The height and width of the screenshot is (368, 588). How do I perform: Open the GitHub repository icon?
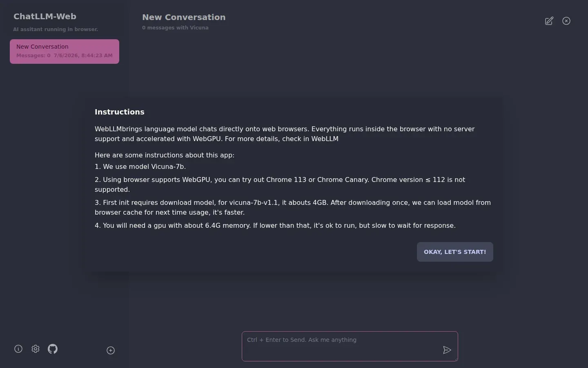click(53, 349)
